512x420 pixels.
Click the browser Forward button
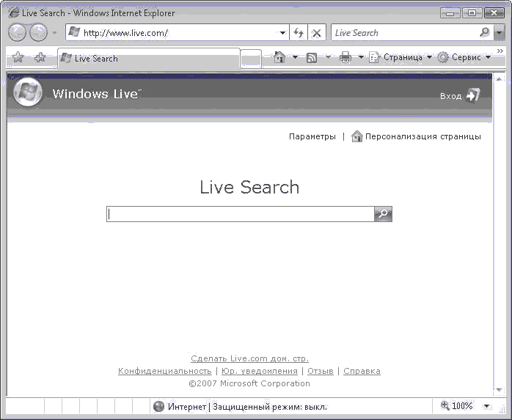click(x=39, y=33)
